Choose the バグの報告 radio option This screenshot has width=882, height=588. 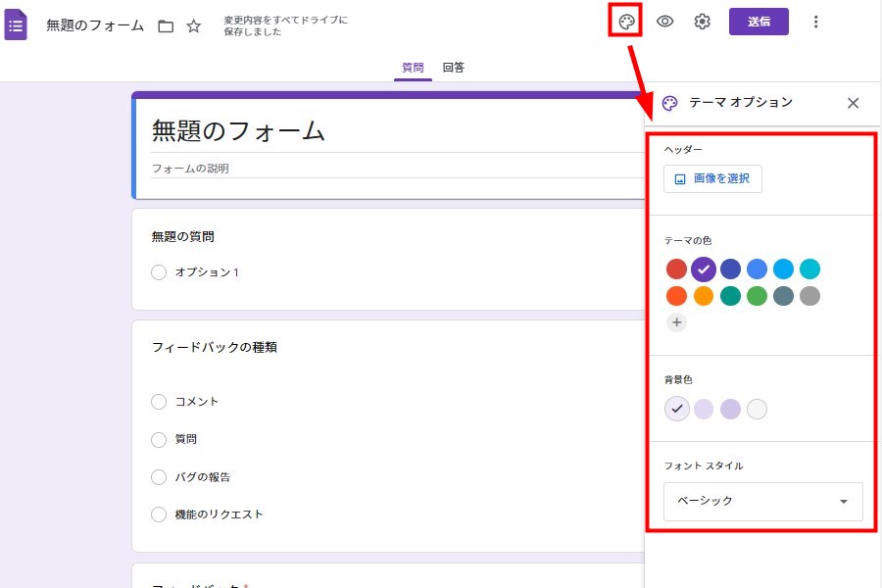pos(159,477)
